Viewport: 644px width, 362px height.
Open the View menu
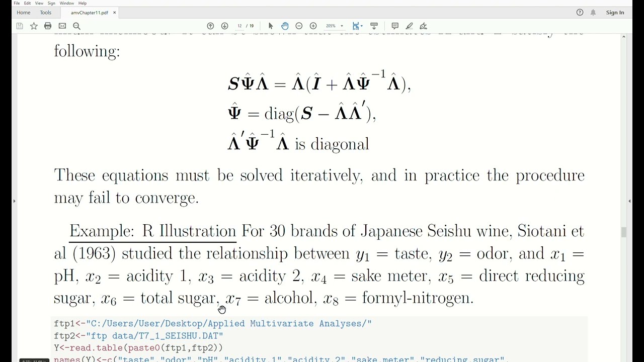click(x=39, y=3)
